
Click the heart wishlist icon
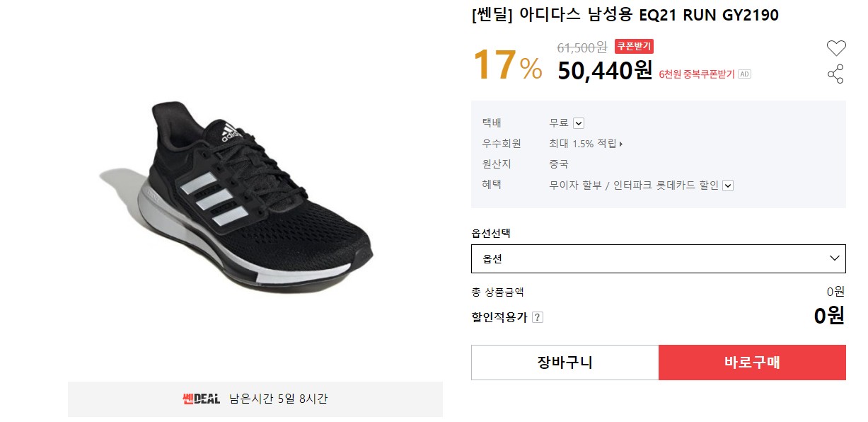coord(836,48)
